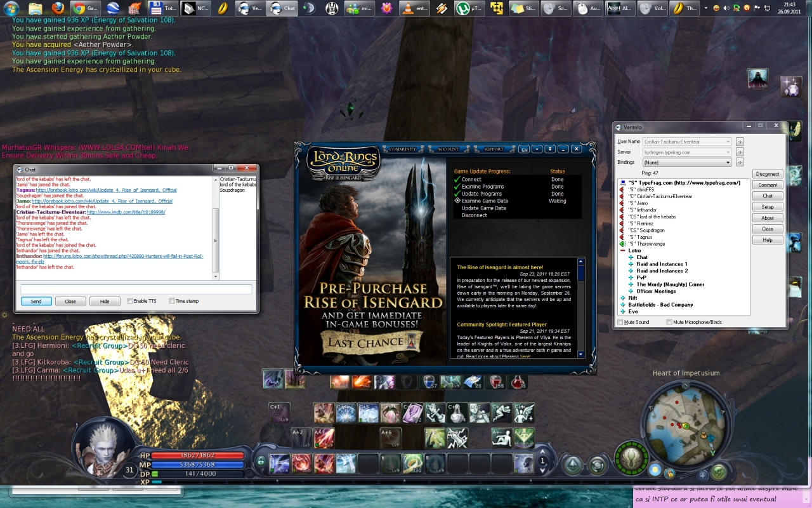The image size is (812, 508).
Task: Activate the ring skill in hotbar slot 7
Action: (x=413, y=464)
